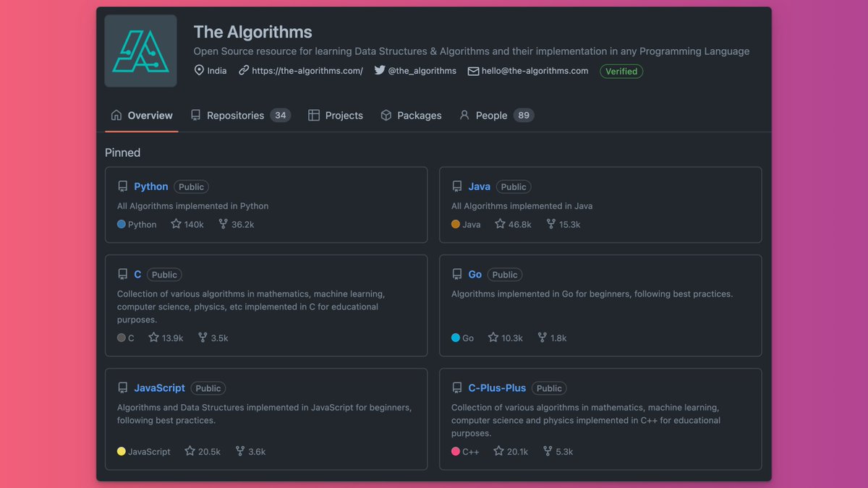
Task: Click The Algorithms organization title
Action: pos(253,32)
